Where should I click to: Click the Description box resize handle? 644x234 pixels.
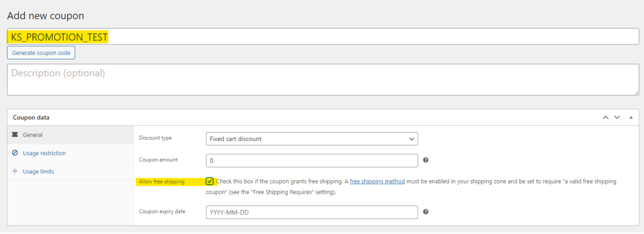pos(636,92)
